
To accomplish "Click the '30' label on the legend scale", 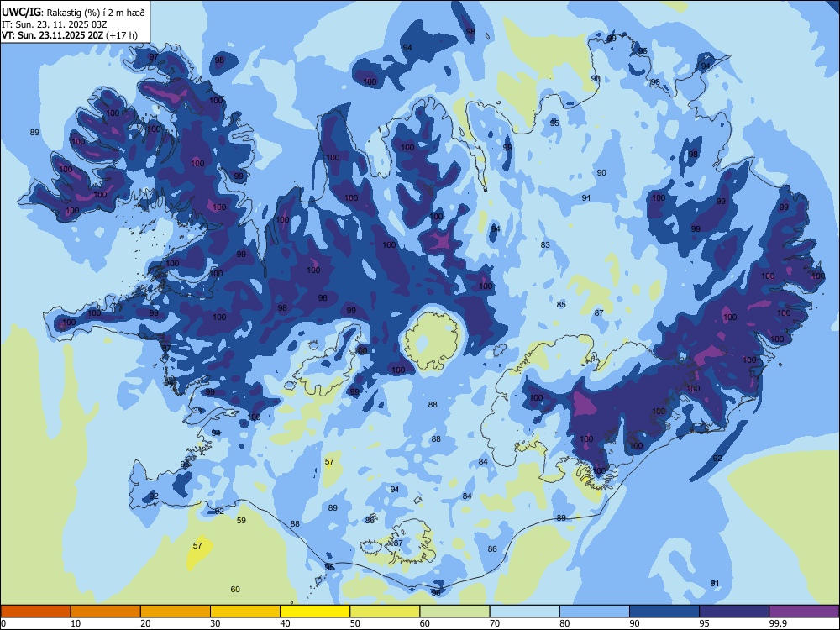I will [215, 623].
